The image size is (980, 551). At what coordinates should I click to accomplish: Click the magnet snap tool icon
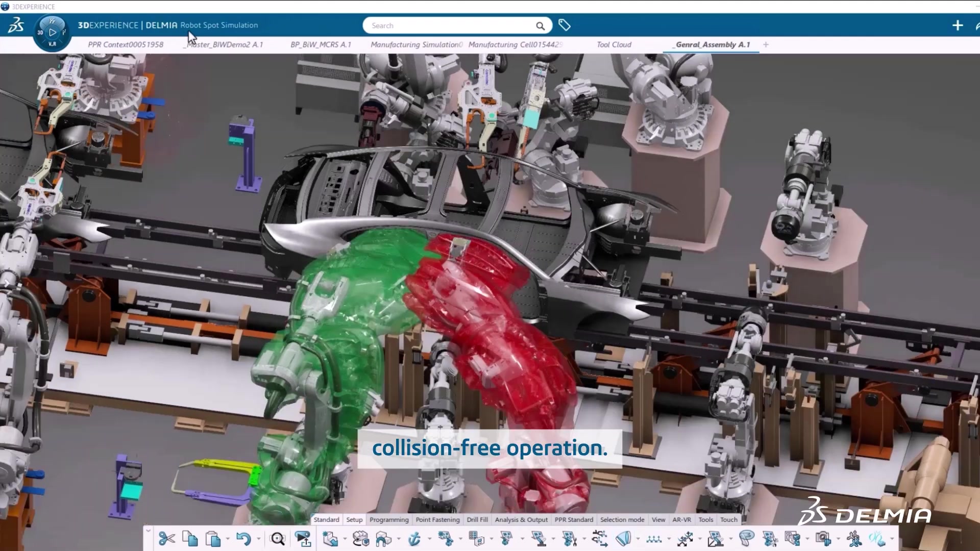point(383,539)
